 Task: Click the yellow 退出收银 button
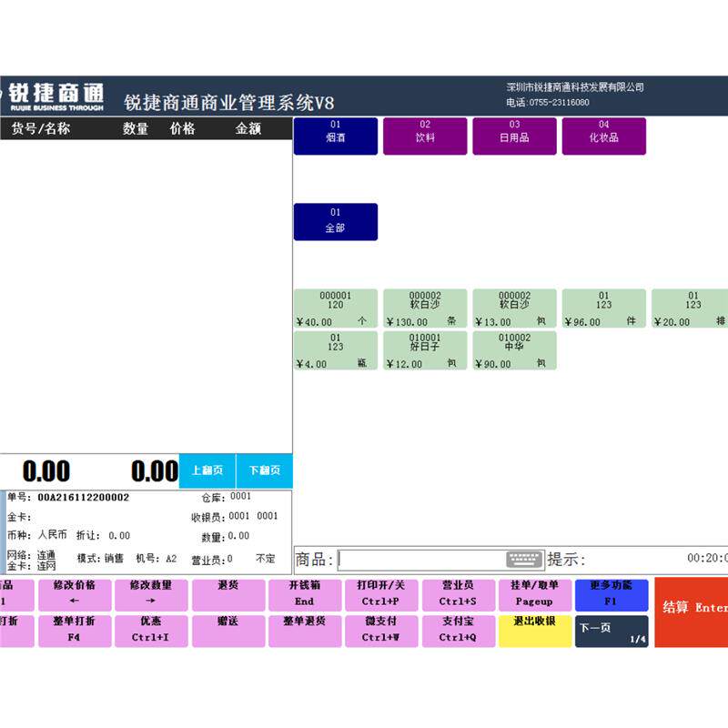pos(535,631)
